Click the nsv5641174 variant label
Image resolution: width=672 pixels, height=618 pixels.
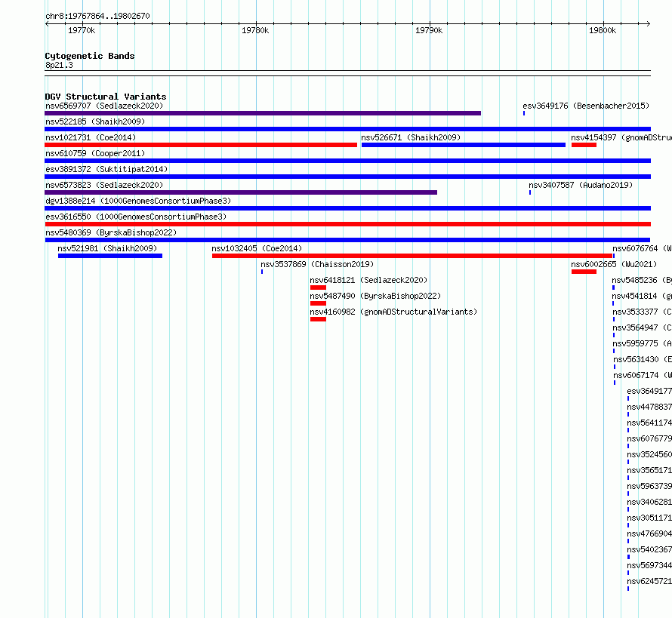(649, 423)
